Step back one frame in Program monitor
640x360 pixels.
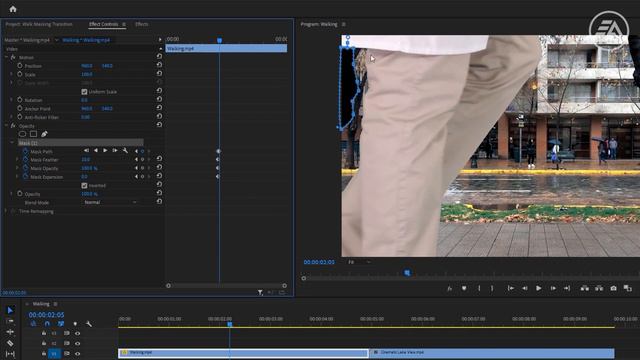[524, 288]
